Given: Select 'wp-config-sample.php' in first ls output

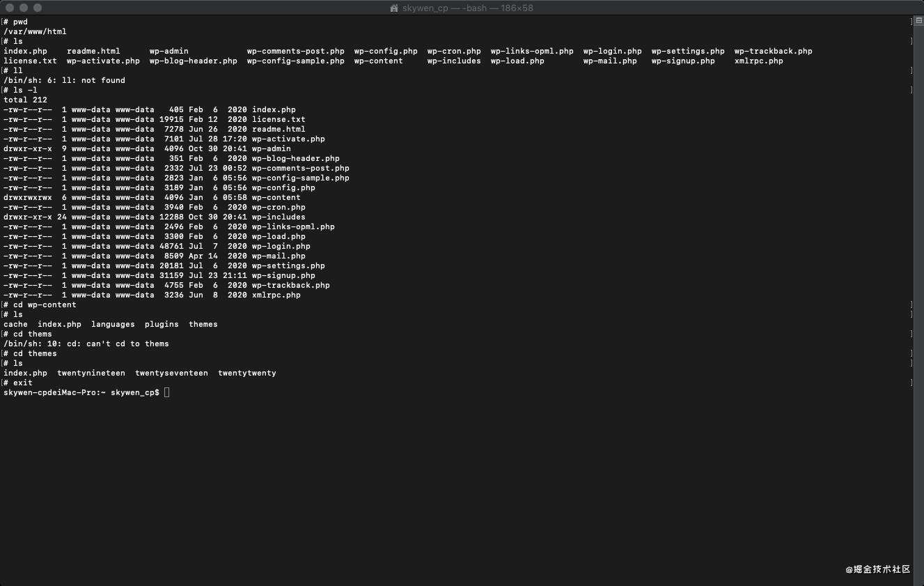Looking at the screenshot, I should (x=296, y=61).
